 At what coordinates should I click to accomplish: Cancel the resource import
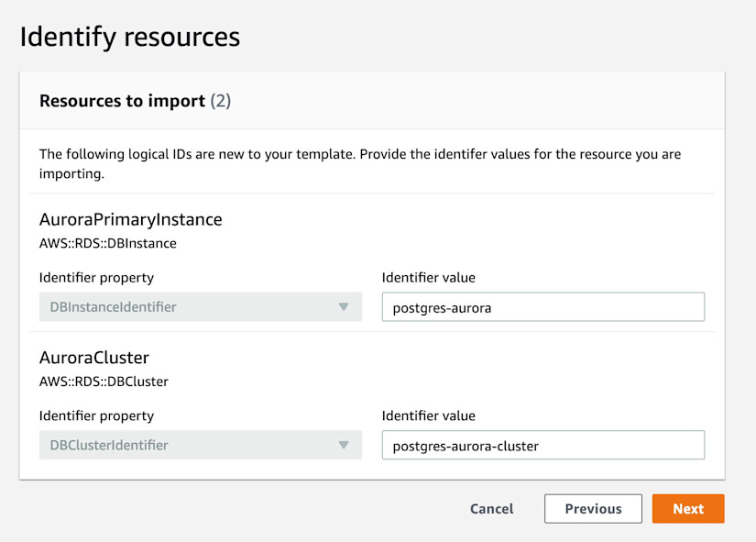(491, 509)
